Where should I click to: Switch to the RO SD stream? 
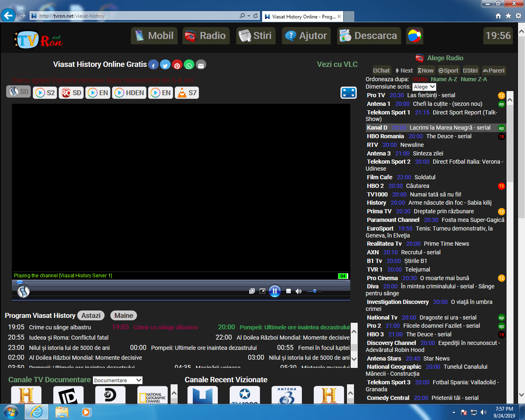point(71,93)
